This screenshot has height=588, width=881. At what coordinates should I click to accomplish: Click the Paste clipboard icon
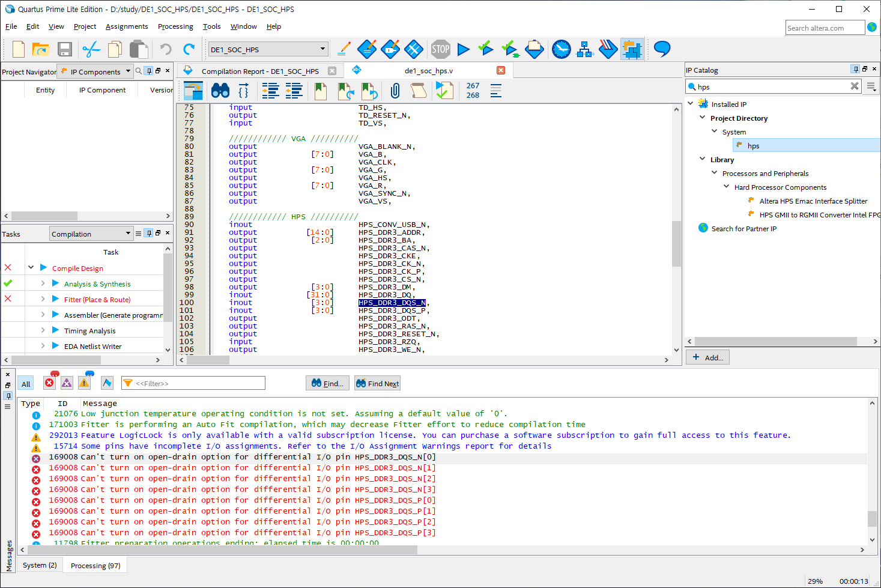[139, 49]
